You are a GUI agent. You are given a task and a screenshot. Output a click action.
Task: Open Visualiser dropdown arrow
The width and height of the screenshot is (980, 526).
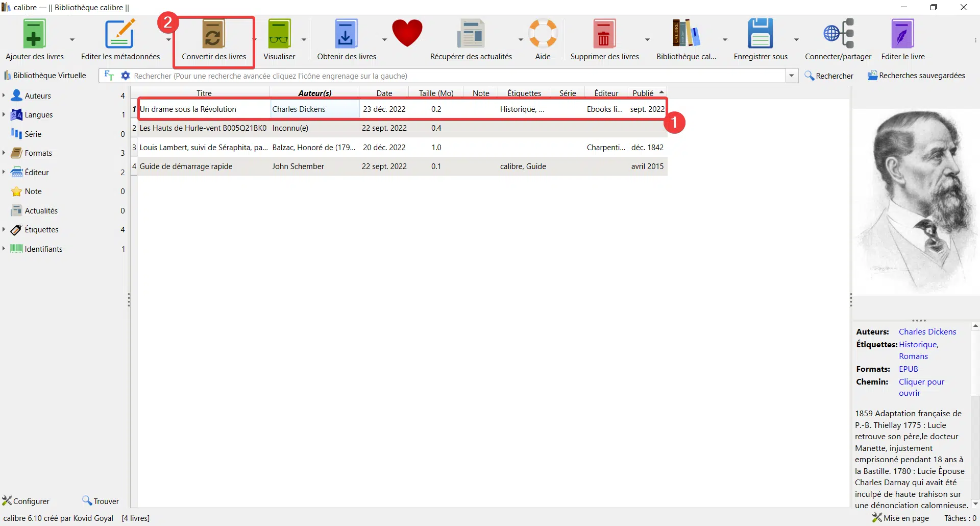click(x=304, y=39)
